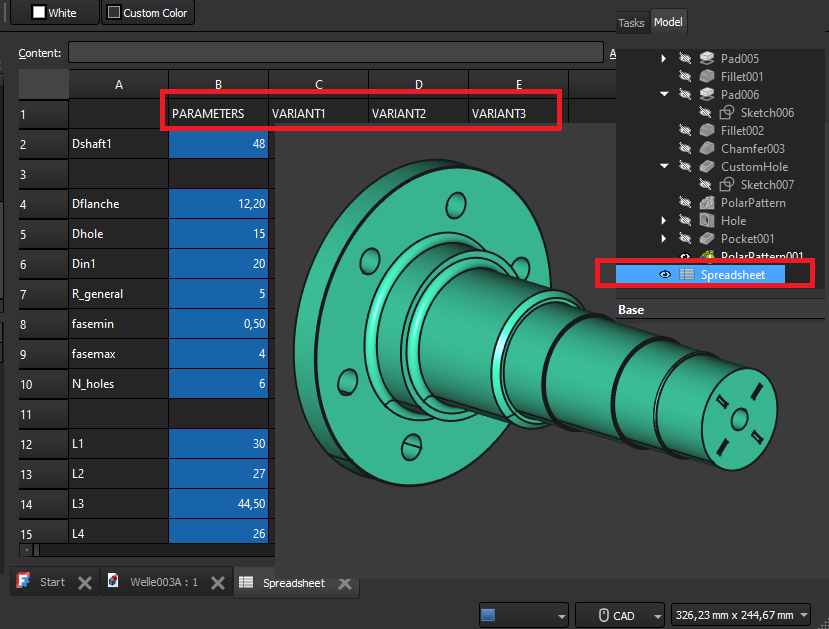
Task: Collapse the Pad006 tree node
Action: 664,94
